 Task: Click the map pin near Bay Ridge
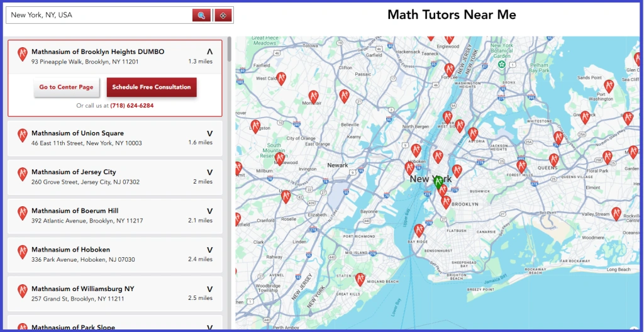419,230
